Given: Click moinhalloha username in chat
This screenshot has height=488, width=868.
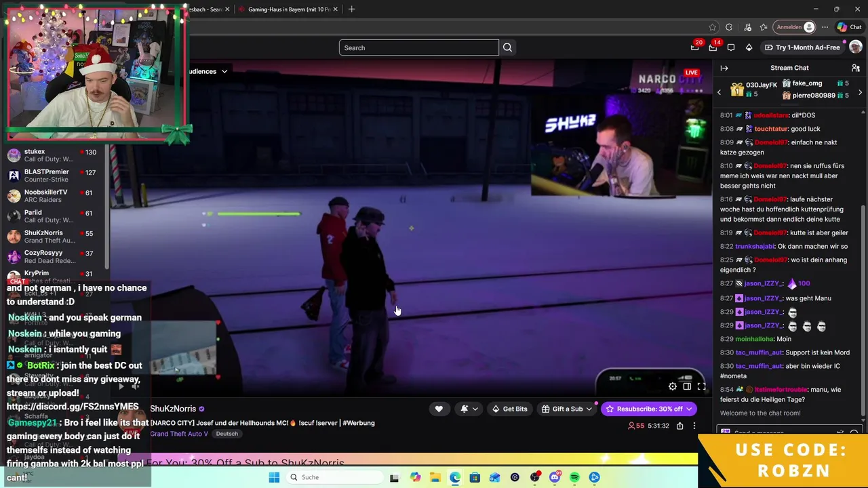Looking at the screenshot, I should 754,339.
